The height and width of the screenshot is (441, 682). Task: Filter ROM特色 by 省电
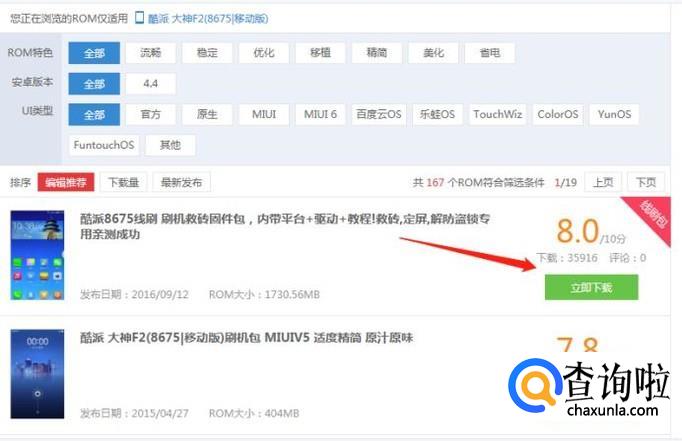click(x=490, y=53)
